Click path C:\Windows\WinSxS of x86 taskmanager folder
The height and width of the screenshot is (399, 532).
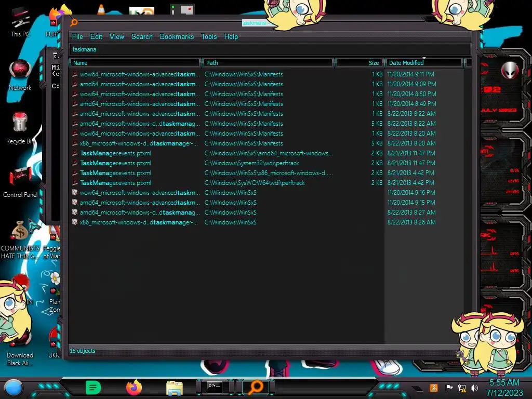point(230,222)
